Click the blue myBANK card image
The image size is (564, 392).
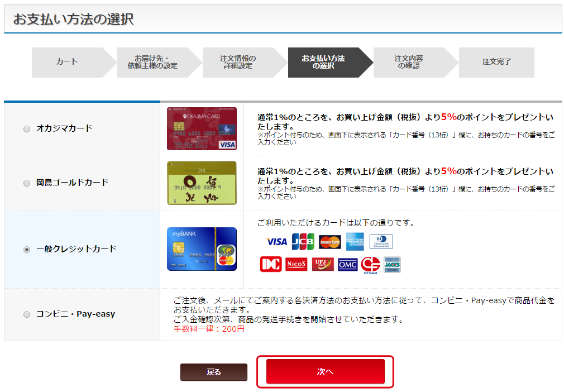pos(202,249)
